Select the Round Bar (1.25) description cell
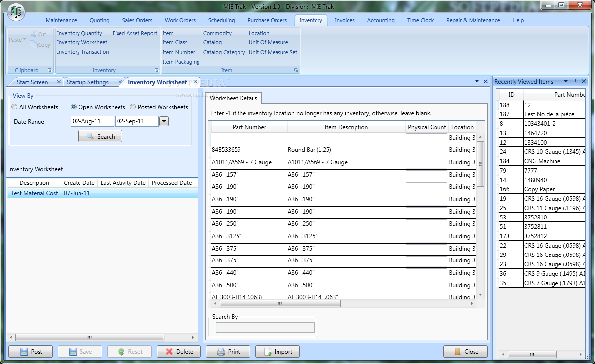 [x=346, y=150]
